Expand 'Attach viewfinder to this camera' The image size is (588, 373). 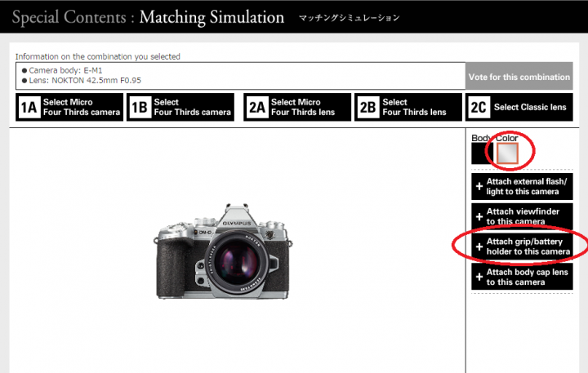522,216
